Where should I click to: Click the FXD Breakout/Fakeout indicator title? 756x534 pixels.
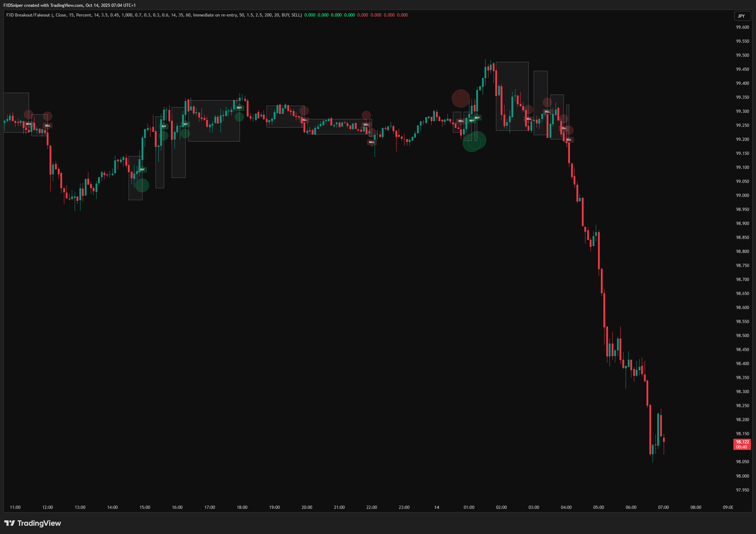(28, 15)
